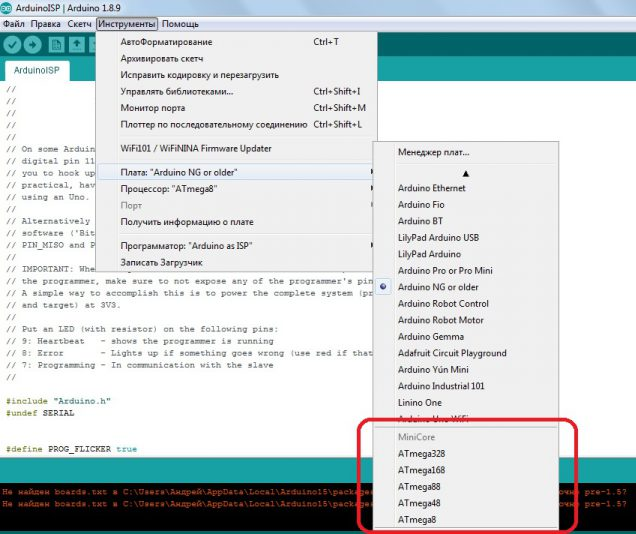Click the Arduino logo in title bar

pyautogui.click(x=6, y=8)
